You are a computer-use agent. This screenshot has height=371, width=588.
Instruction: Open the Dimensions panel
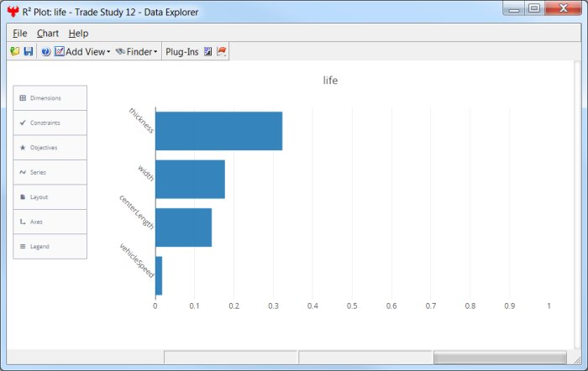coord(50,98)
